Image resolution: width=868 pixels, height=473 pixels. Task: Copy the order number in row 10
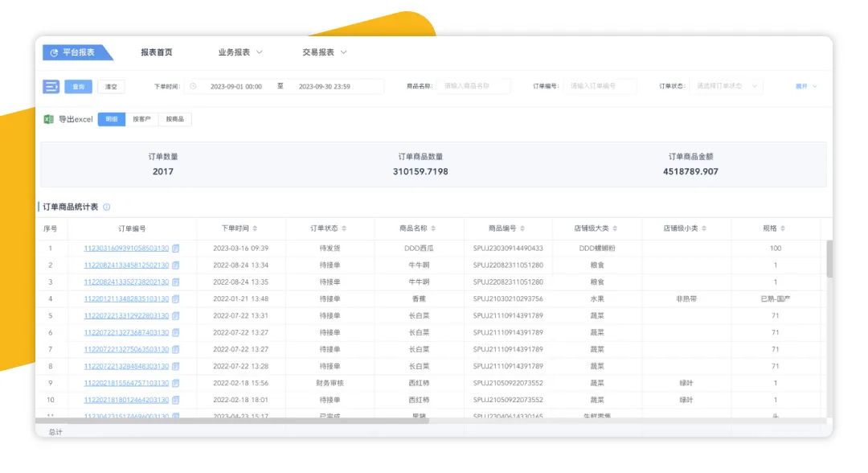click(175, 400)
